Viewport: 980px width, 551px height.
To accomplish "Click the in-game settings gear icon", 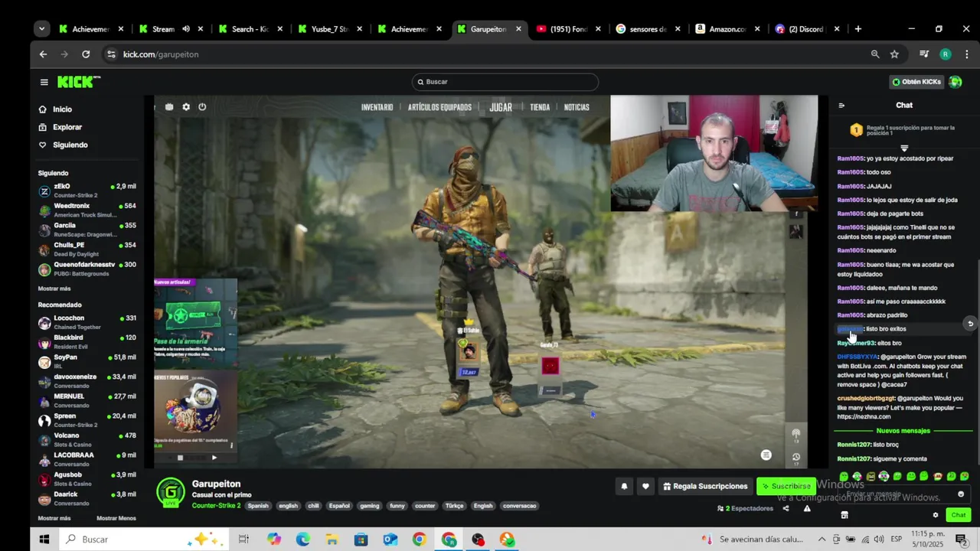I will click(x=186, y=107).
